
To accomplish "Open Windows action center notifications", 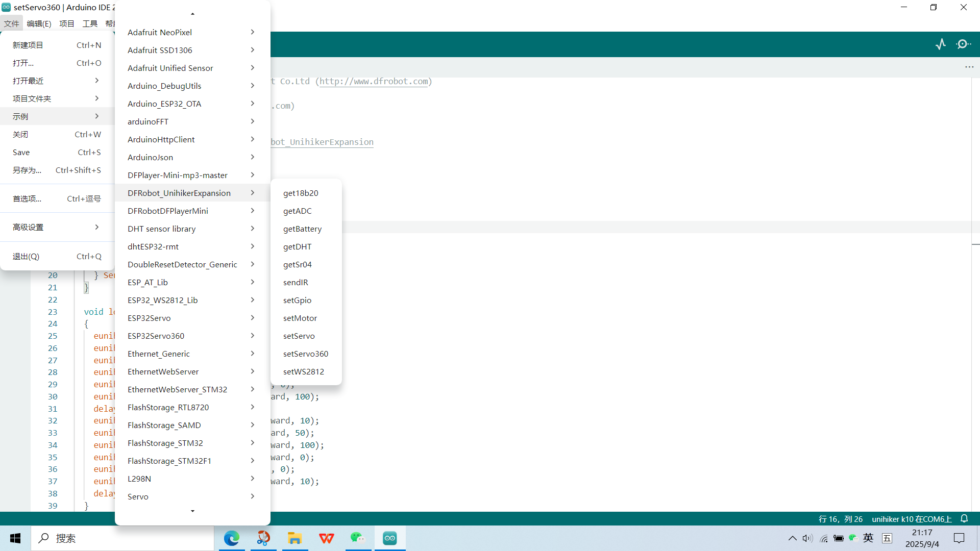I will click(959, 538).
